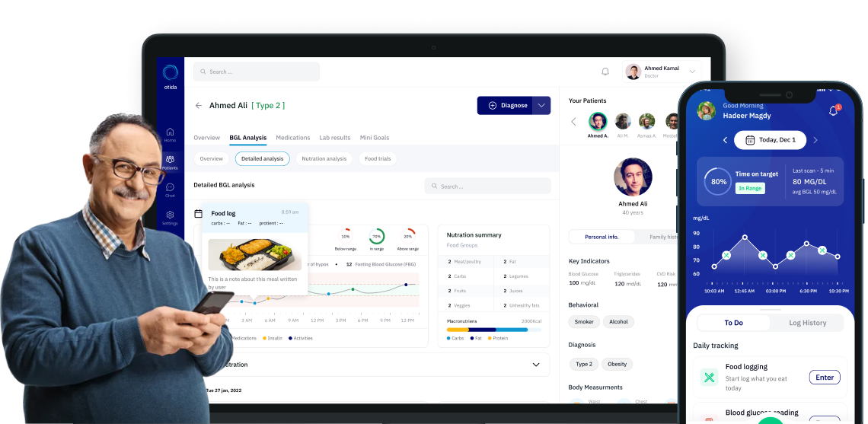868x424 pixels.
Task: Click the In range 70% gauge
Action: pyautogui.click(x=376, y=236)
